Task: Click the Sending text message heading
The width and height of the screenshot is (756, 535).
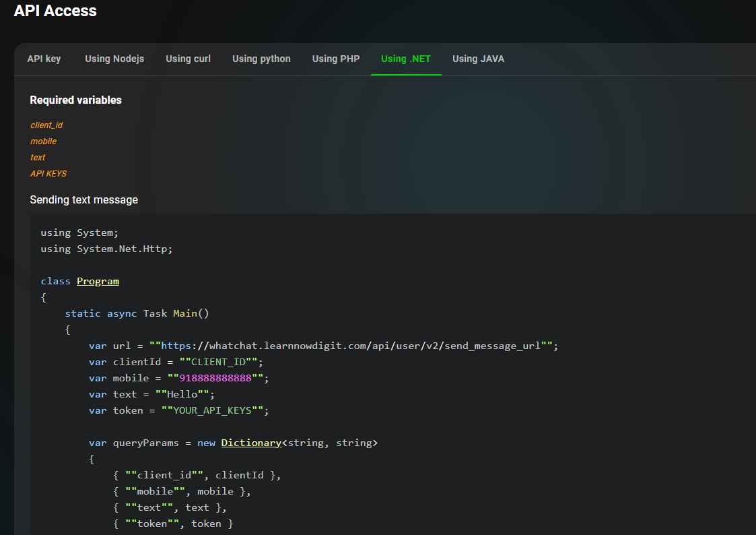Action: 84,199
